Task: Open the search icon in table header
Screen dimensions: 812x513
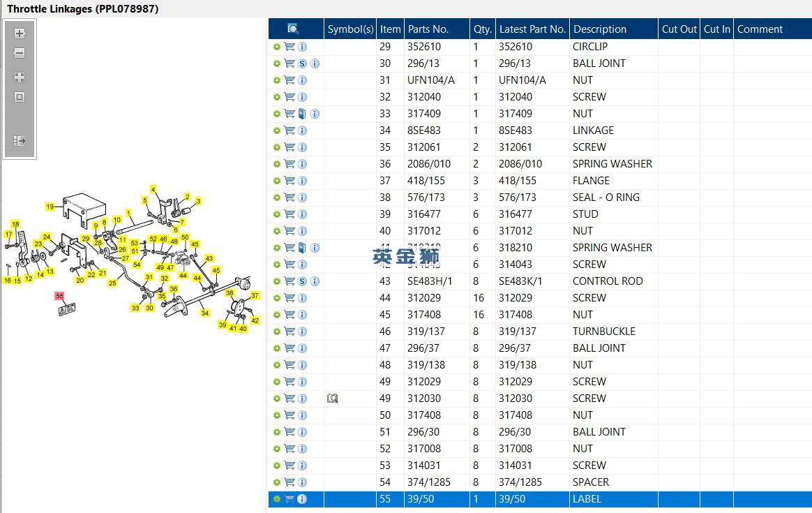Action: 292,29
